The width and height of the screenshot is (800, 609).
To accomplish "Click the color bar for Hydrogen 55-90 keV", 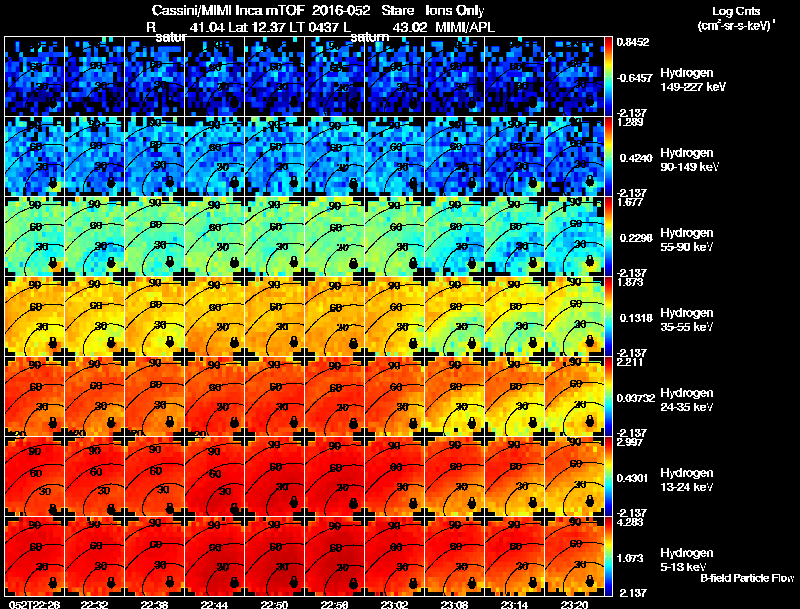I will click(608, 237).
